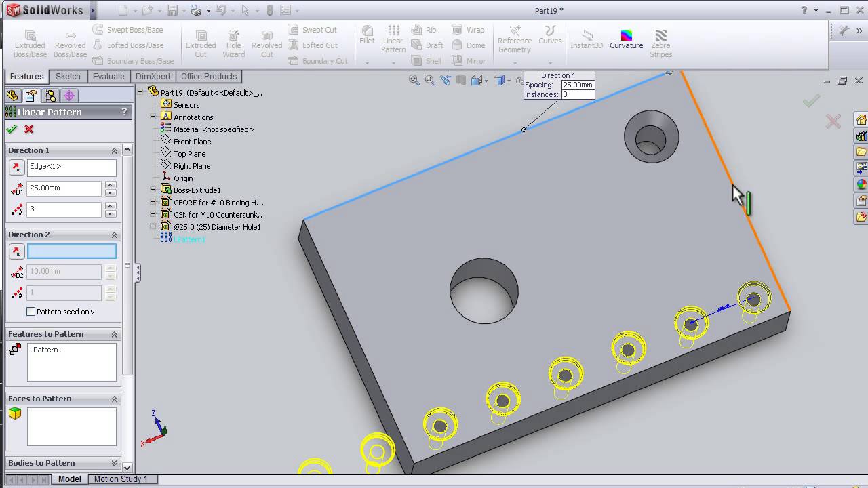Switch to the Evaluate tab

108,77
